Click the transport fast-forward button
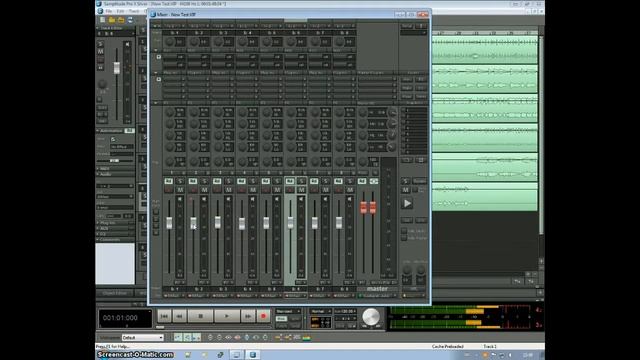 point(248,316)
